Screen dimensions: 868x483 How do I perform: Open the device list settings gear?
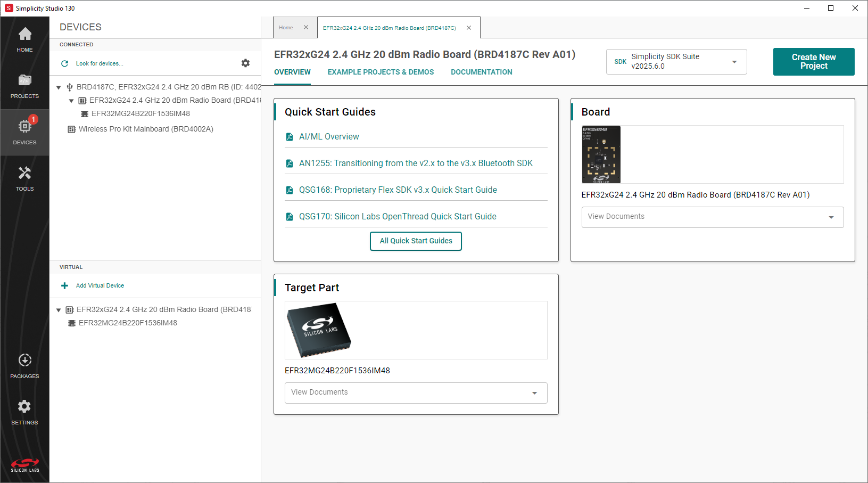245,63
